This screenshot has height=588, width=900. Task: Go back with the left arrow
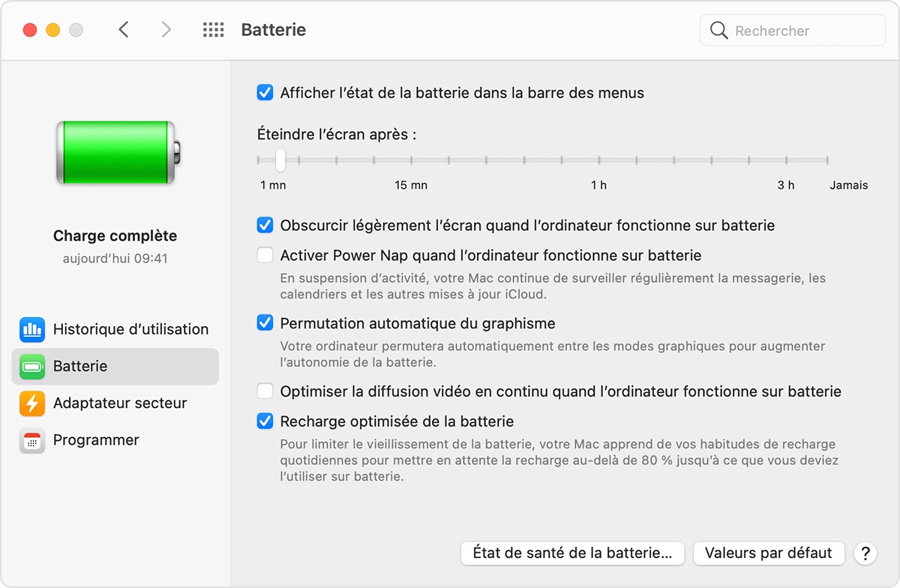[124, 30]
